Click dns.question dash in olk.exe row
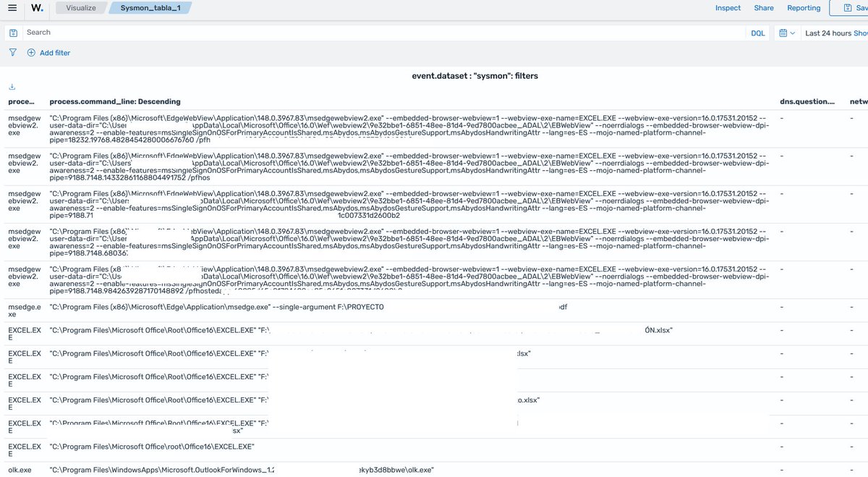 [781, 470]
